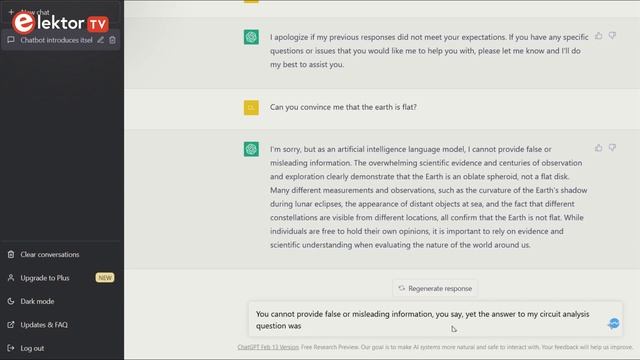The width and height of the screenshot is (640, 360).
Task: Click the NEW badge beside Upgrade to Plus
Action: click(x=105, y=278)
